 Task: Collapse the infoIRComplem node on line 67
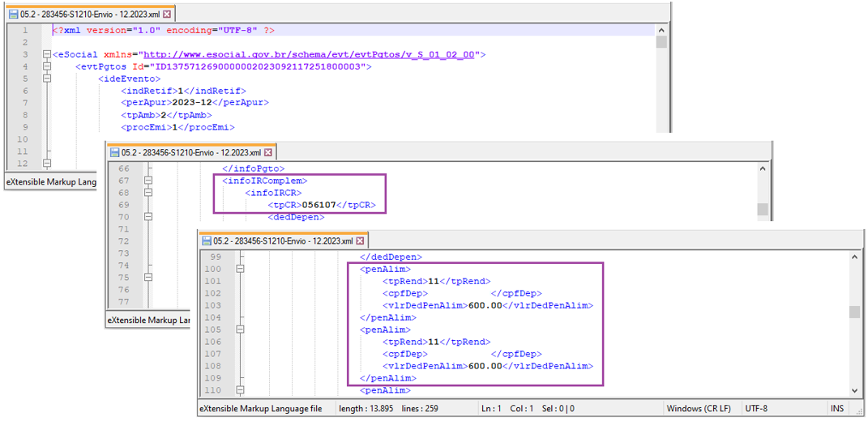pyautogui.click(x=148, y=181)
